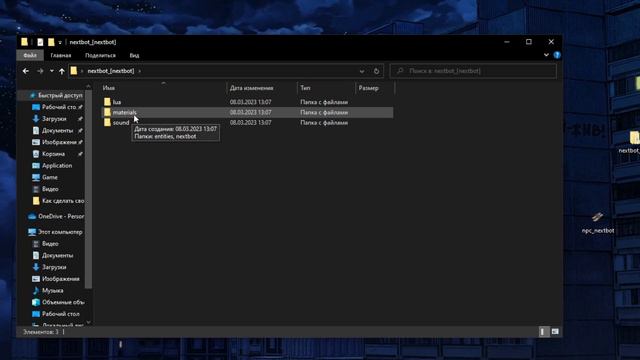Open Quick Access Toolbar customize dropdown
The height and width of the screenshot is (360, 640).
tap(60, 42)
